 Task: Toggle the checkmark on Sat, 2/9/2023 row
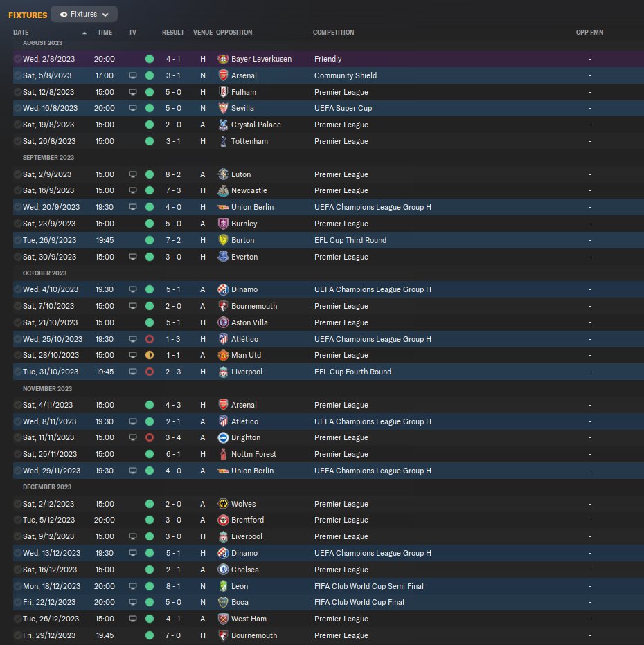[18, 174]
